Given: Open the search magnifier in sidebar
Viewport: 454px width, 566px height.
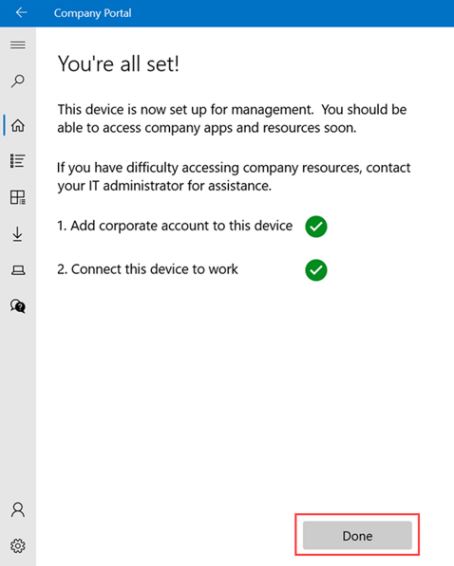Looking at the screenshot, I should coord(18,81).
